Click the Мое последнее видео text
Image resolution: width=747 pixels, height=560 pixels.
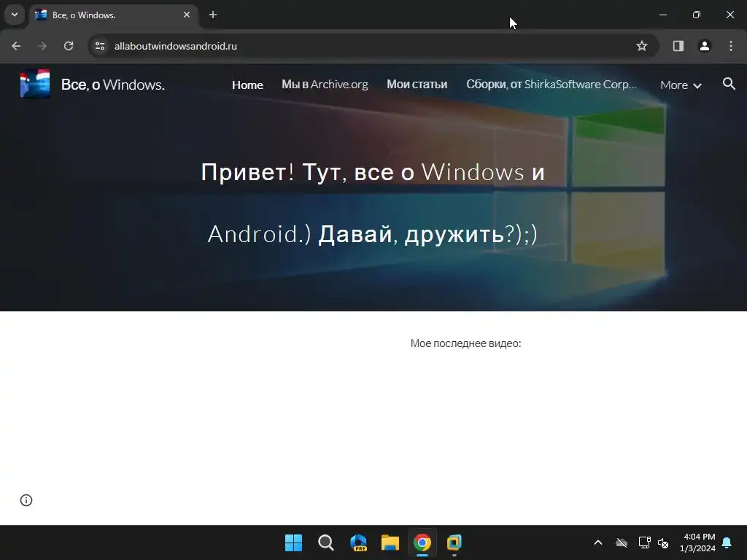pyautogui.click(x=465, y=343)
